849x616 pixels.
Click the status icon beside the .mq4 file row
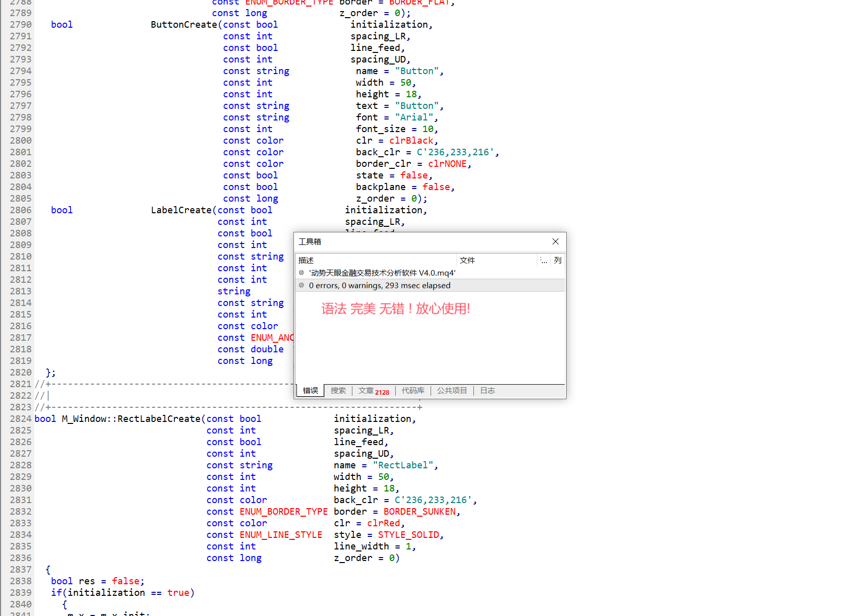301,273
